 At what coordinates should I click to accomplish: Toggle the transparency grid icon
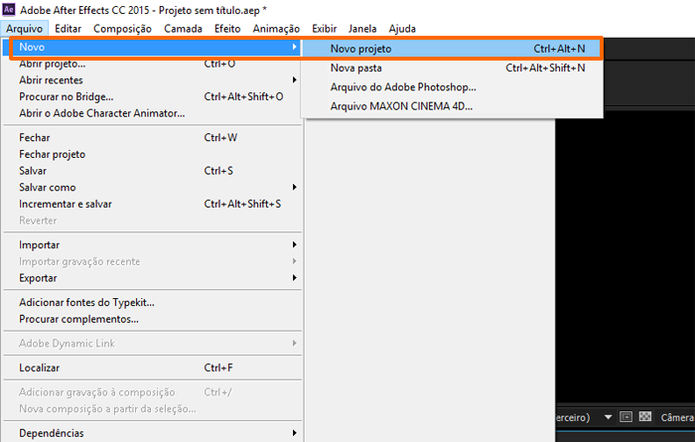(645, 417)
